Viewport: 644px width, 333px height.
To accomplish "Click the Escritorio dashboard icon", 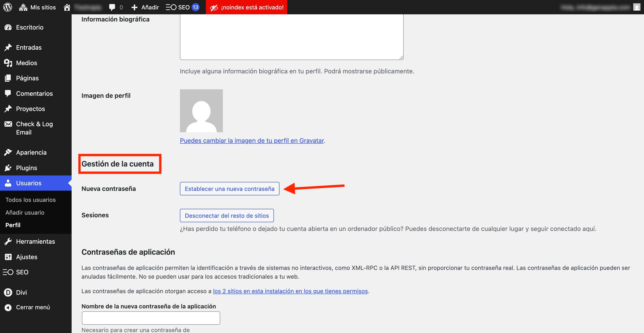I will pyautogui.click(x=8, y=27).
